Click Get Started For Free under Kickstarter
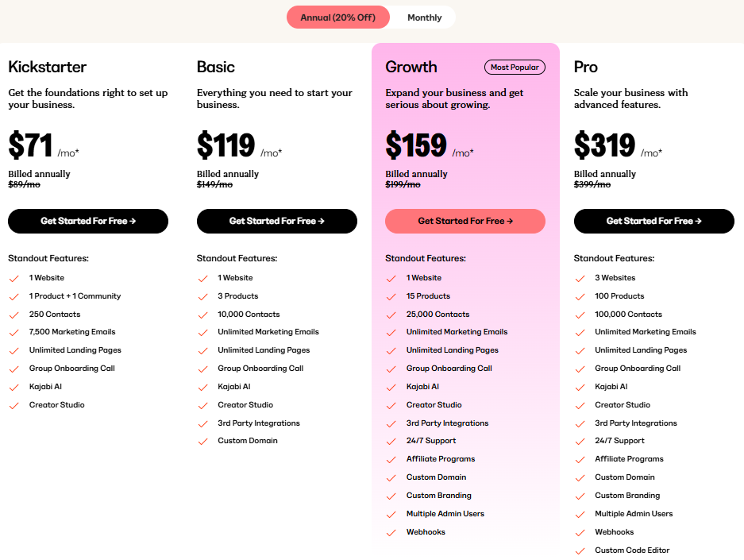744x560 pixels. point(87,221)
